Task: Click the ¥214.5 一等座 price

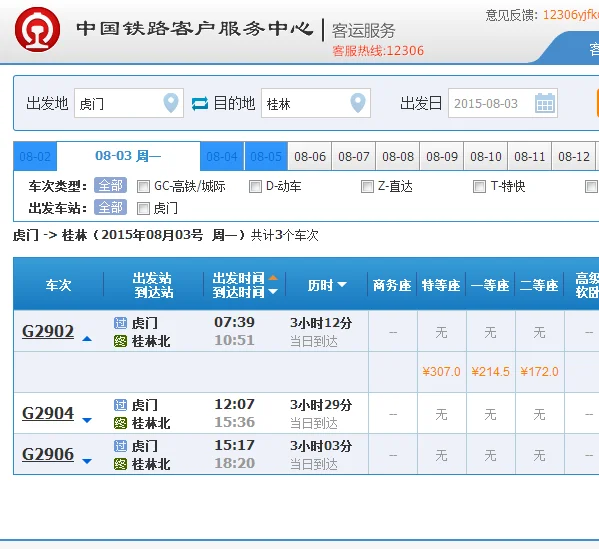Action: pos(490,372)
